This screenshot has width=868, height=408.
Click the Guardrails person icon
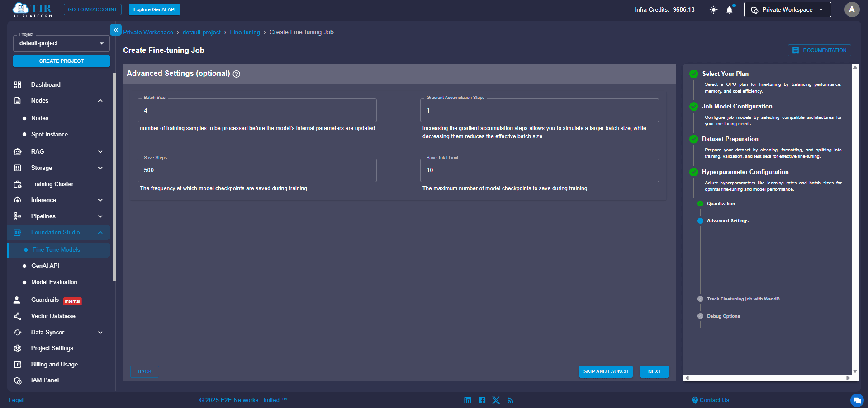(x=17, y=300)
